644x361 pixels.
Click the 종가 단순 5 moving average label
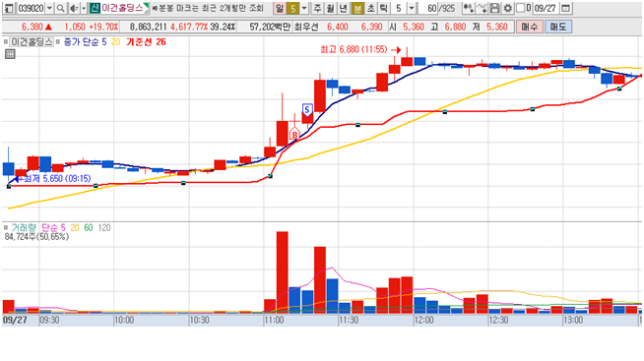click(85, 42)
